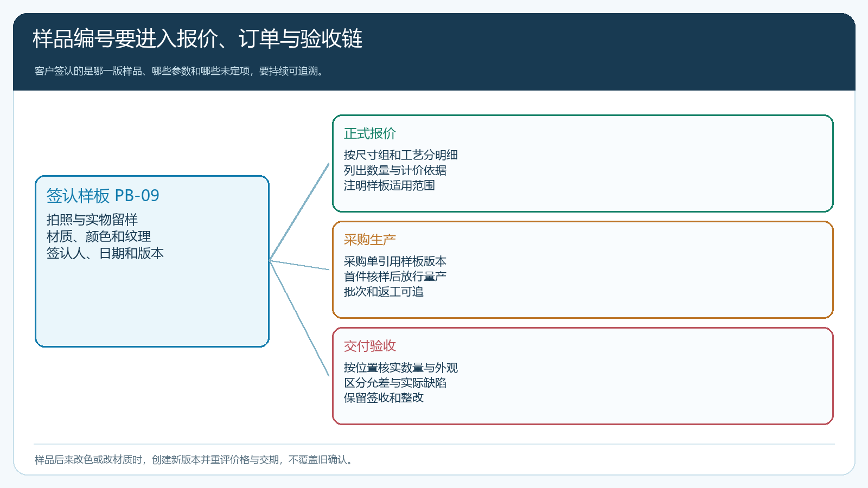Click the line 首件核样后放行量产
The height and width of the screenshot is (488, 868).
click(x=395, y=277)
